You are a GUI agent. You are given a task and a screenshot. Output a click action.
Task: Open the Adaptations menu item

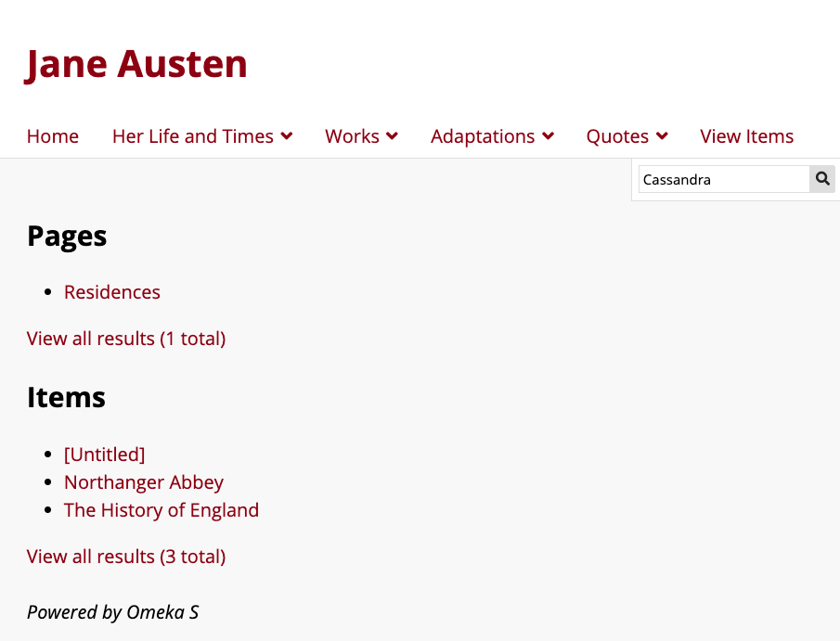coord(483,136)
